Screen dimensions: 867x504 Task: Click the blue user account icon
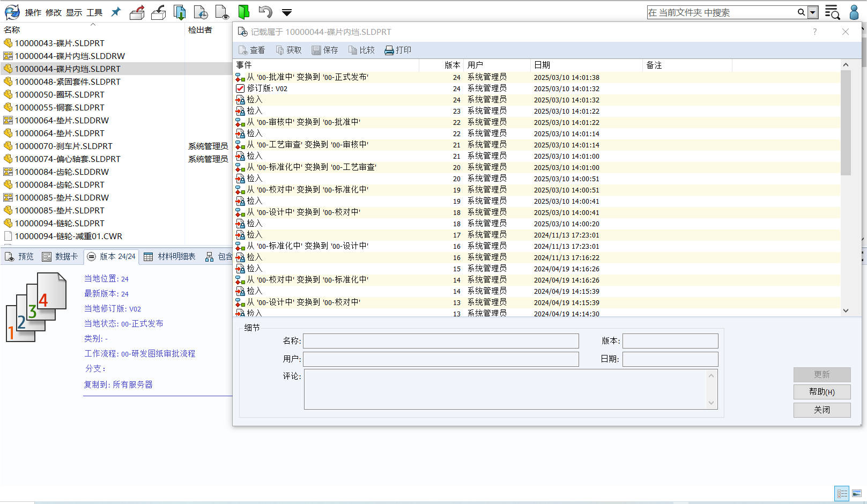854,12
